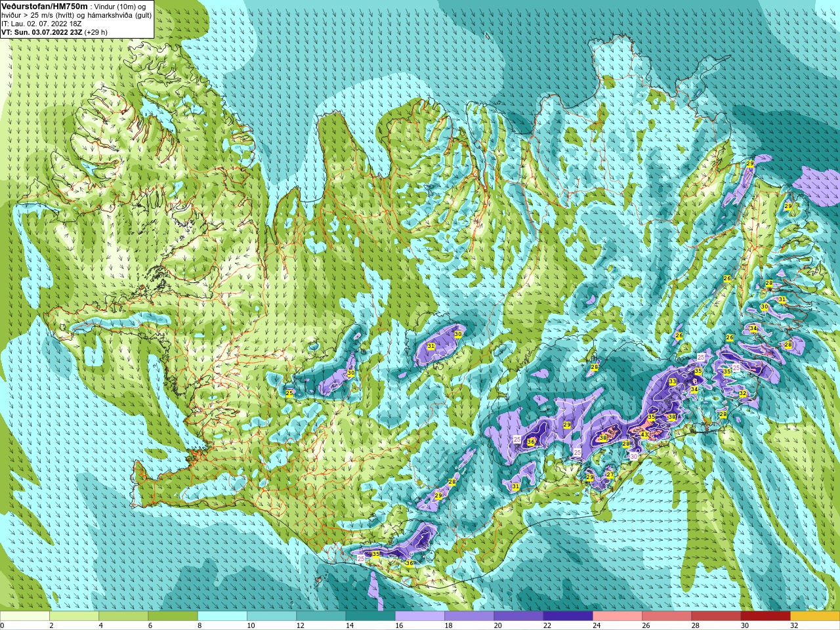Click the 26–28 m/s salmon legend swatch
The height and width of the screenshot is (630, 840).
(x=667, y=616)
